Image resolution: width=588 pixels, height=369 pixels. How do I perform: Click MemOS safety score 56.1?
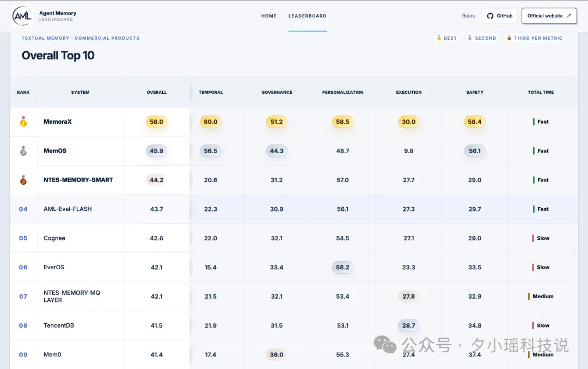[474, 150]
